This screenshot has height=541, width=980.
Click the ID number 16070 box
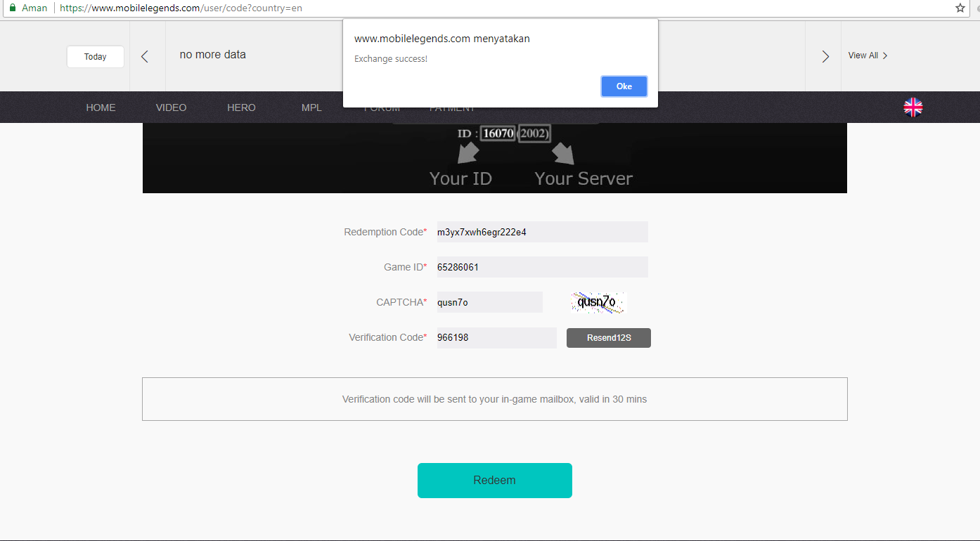498,133
